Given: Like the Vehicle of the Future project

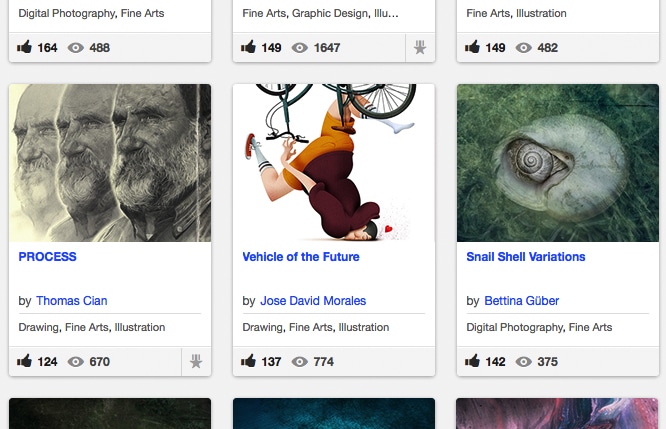Looking at the screenshot, I should coord(250,362).
